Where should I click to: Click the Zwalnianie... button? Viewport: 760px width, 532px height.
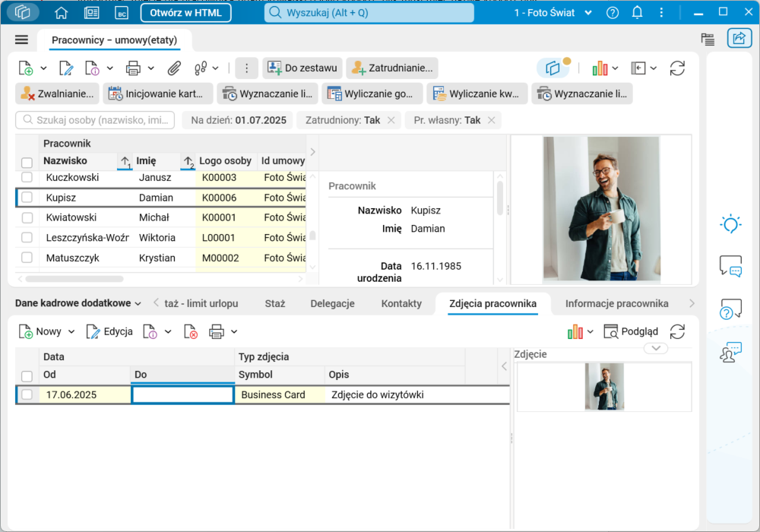57,93
